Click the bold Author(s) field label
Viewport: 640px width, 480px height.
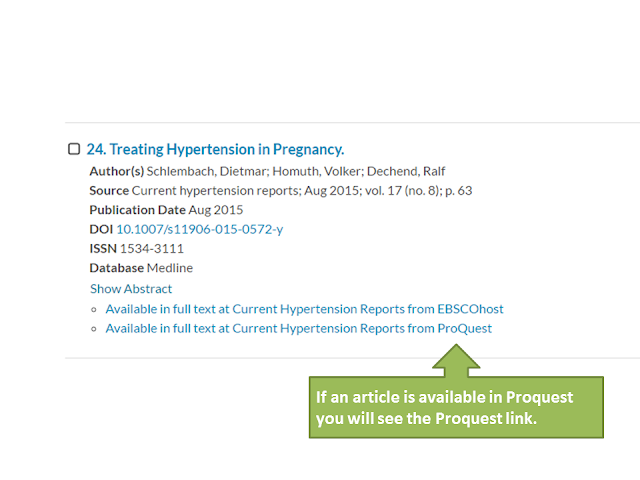coord(116,171)
